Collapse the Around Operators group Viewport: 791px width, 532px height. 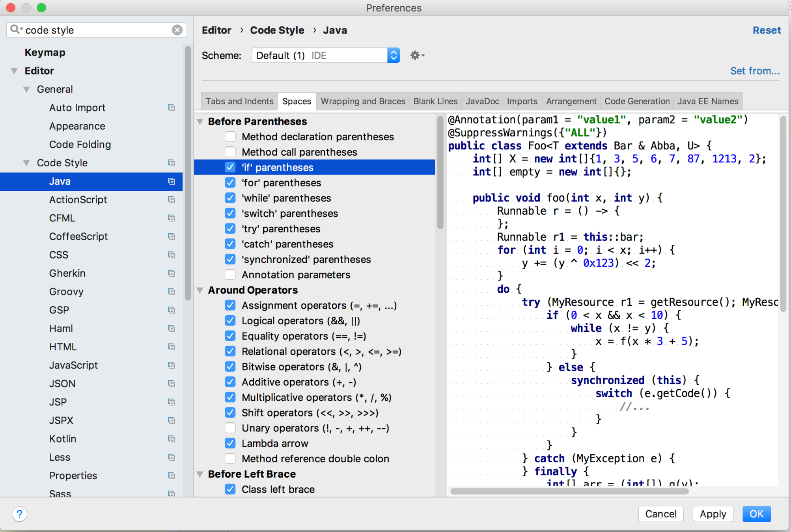[200, 290]
